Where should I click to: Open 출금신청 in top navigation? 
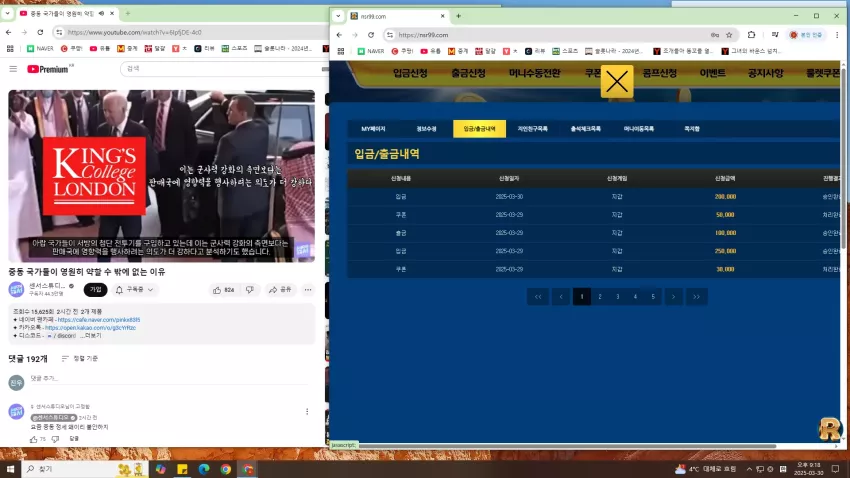[x=468, y=73]
